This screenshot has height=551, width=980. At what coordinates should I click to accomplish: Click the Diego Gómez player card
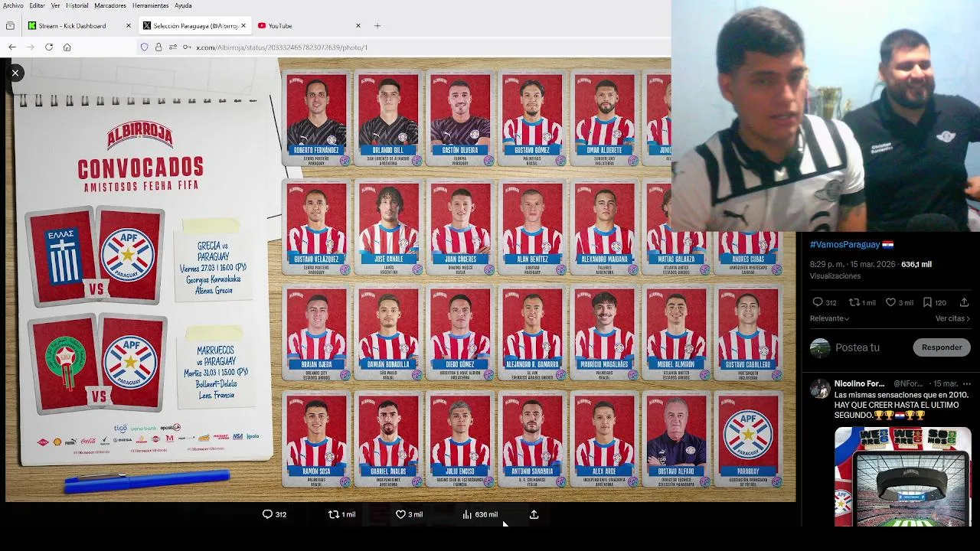click(460, 333)
